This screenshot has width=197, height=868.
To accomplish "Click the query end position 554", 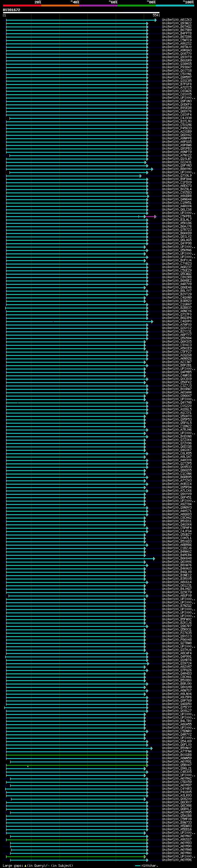I will pos(155,15).
